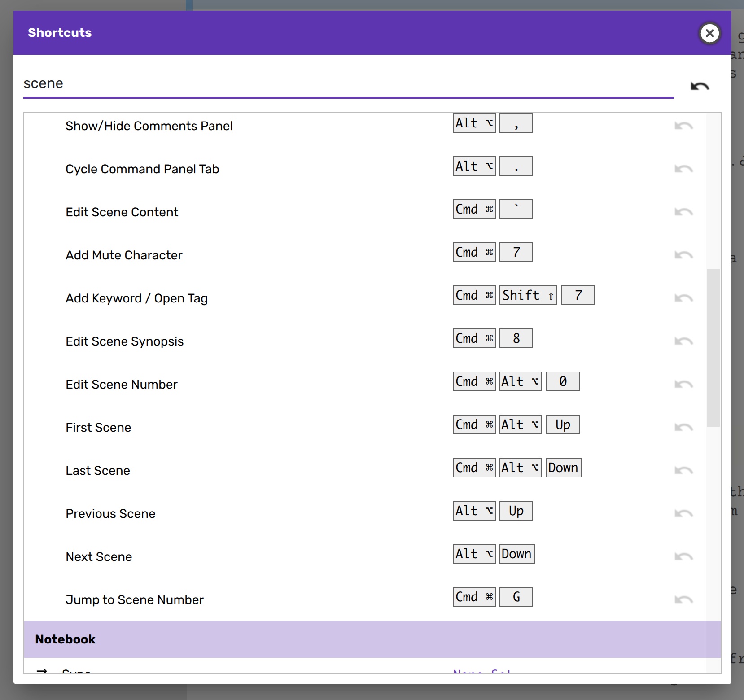Reset the Jump to Scene Number shortcut

point(683,600)
